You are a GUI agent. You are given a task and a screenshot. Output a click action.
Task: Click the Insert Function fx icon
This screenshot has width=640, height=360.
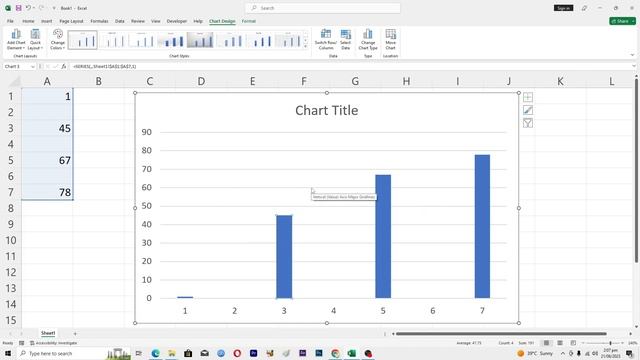[64, 66]
